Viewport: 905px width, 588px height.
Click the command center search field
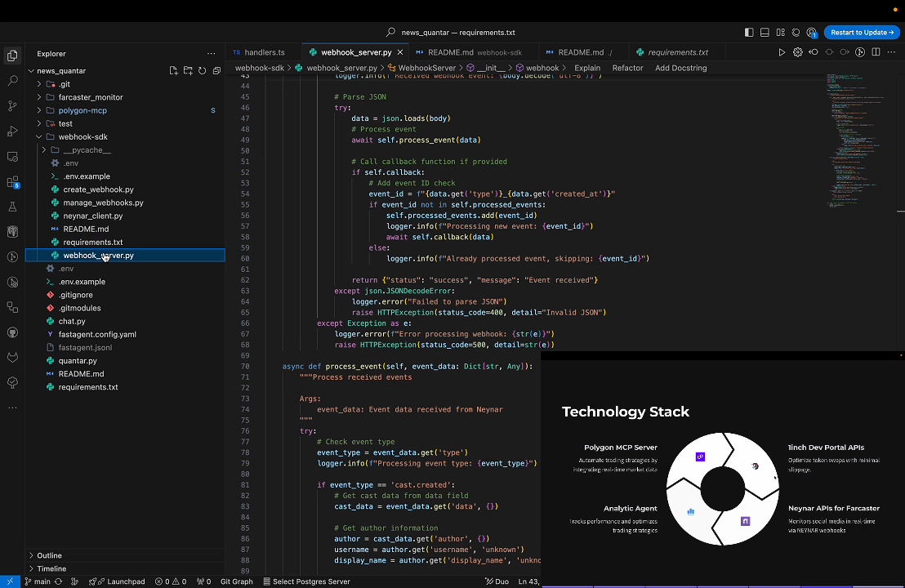click(x=451, y=33)
